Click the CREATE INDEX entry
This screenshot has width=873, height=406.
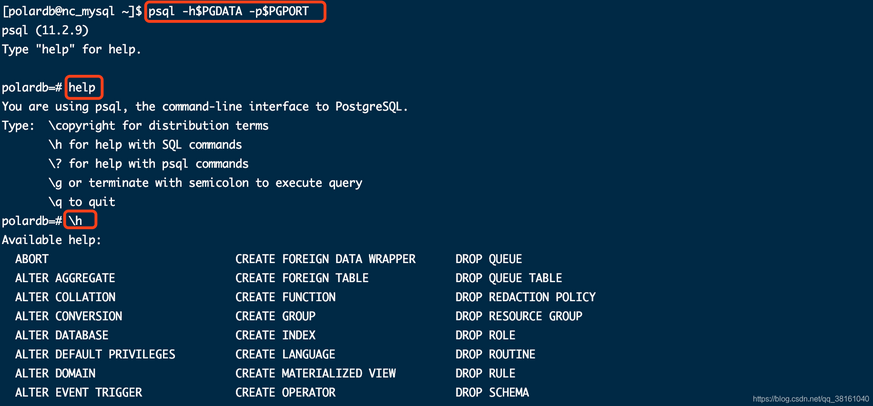click(x=275, y=335)
